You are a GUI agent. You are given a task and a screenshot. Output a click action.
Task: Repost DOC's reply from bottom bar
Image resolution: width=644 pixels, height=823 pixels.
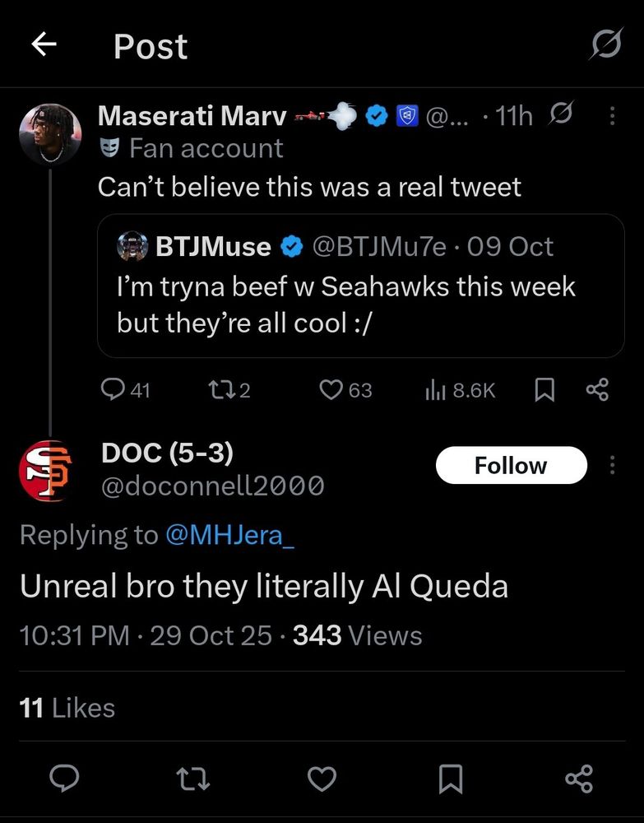[x=192, y=779]
